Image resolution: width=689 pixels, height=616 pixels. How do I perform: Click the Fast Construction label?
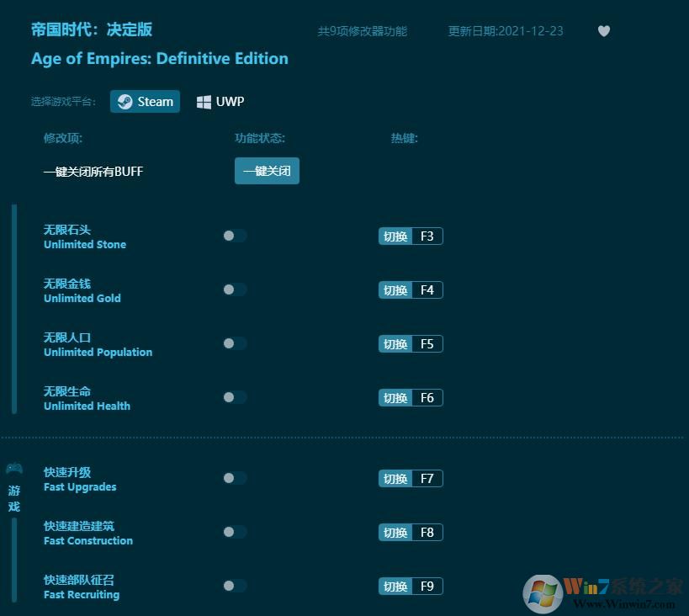point(87,541)
